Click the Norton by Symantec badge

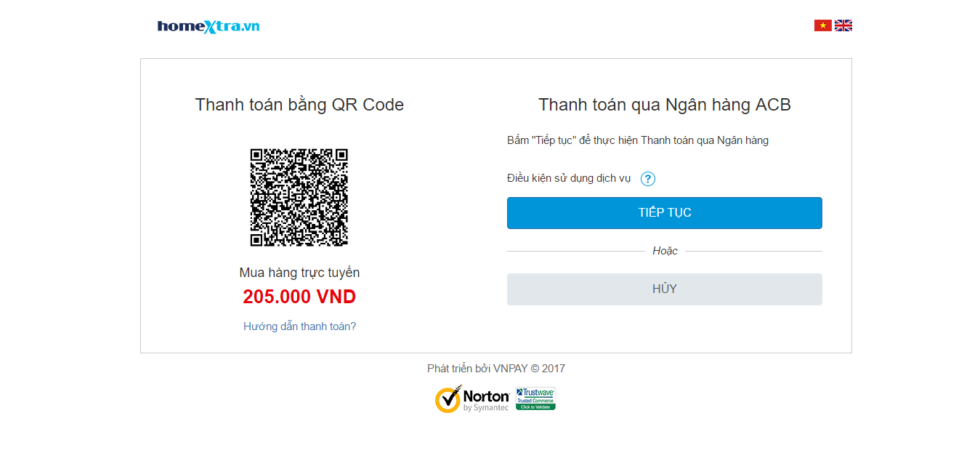tap(472, 399)
